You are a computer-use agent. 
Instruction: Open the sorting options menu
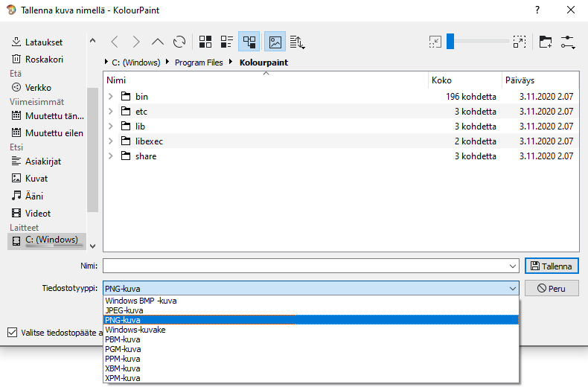pyautogui.click(x=297, y=42)
